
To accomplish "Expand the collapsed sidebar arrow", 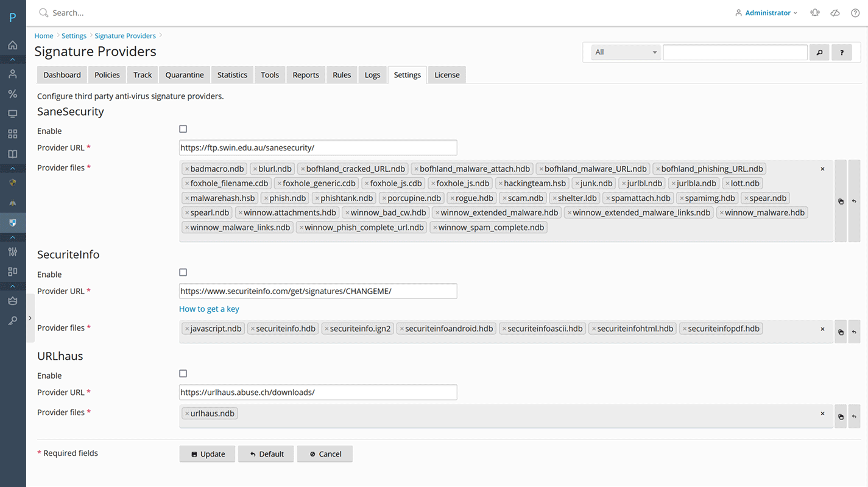I will (x=30, y=318).
